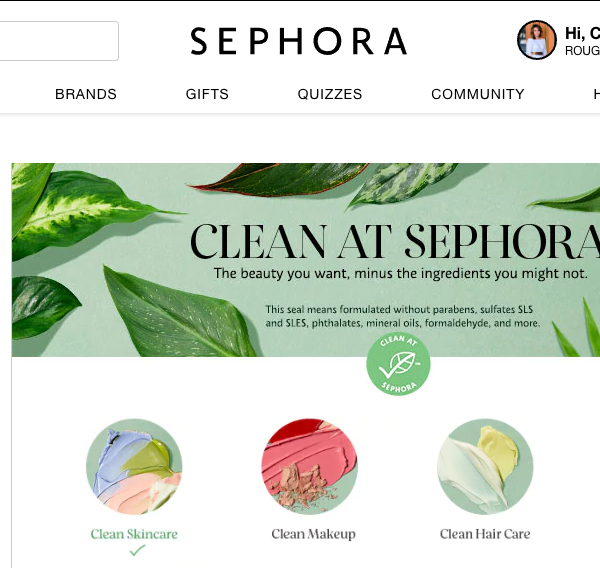Click the Clean at Sephora seal badge

398,364
